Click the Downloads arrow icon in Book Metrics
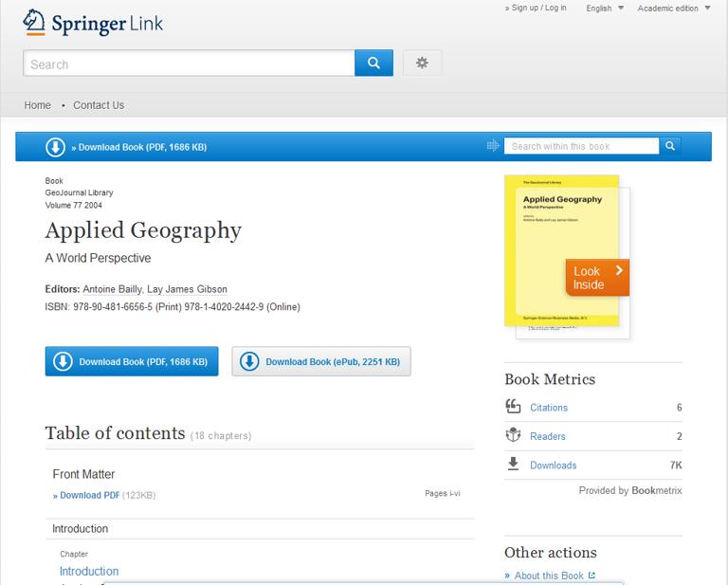The image size is (728, 585). point(513,465)
